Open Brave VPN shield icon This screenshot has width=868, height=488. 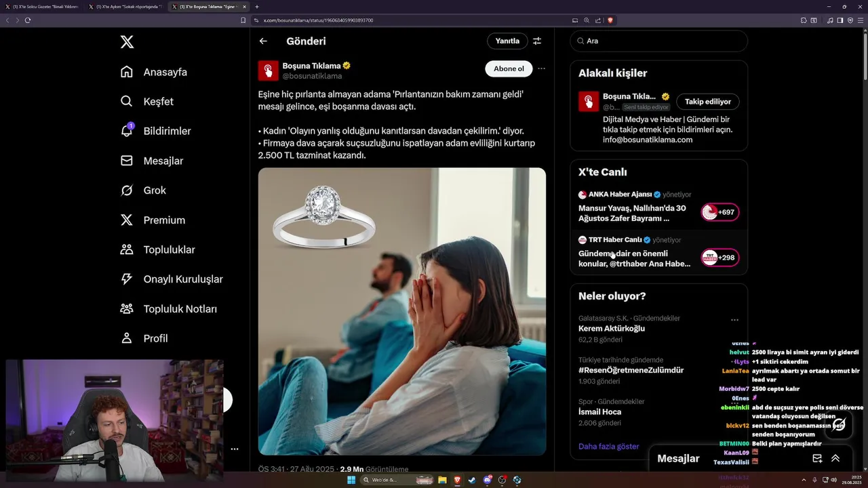click(x=850, y=20)
